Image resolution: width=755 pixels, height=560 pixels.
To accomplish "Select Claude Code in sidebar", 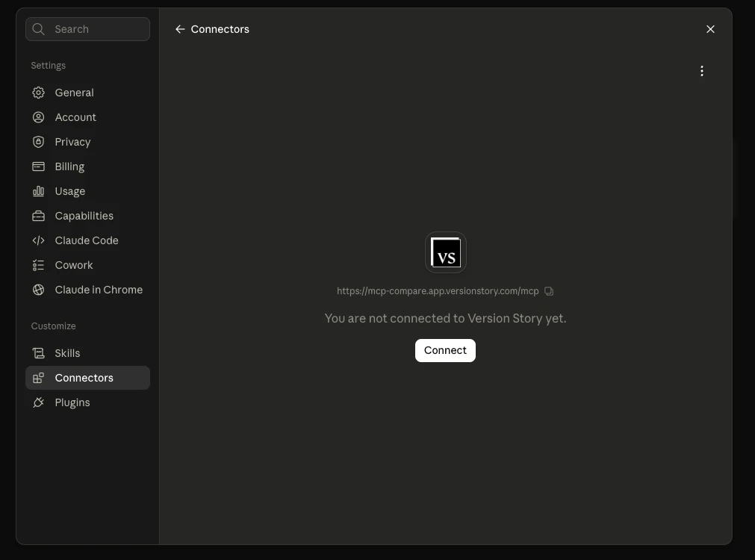I will tap(87, 240).
